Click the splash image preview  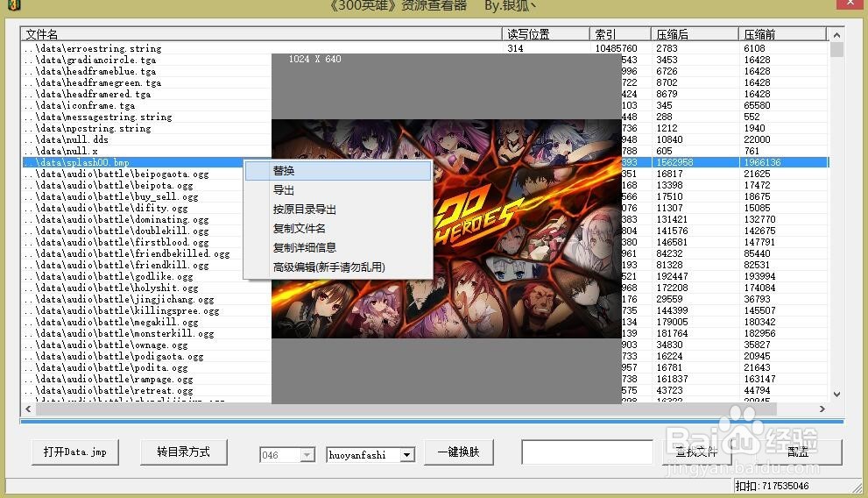pyautogui.click(x=446, y=229)
